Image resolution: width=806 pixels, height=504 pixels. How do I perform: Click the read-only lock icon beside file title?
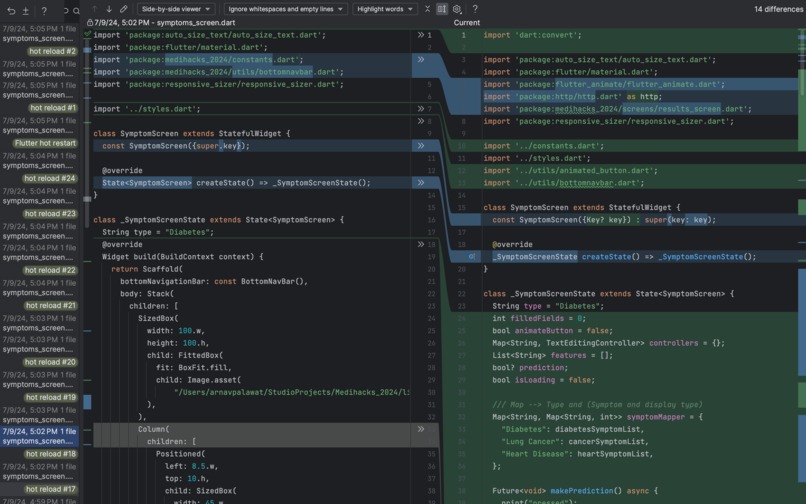coord(89,23)
